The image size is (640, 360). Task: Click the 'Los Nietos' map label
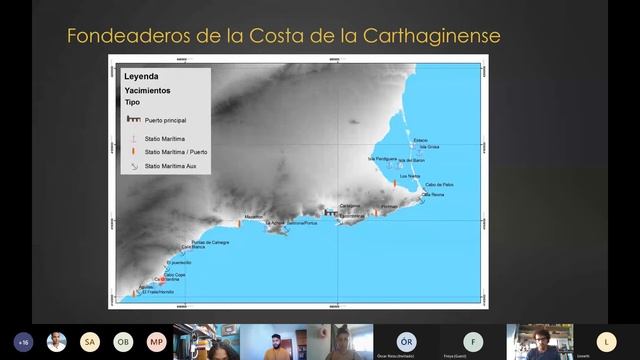pos(410,176)
